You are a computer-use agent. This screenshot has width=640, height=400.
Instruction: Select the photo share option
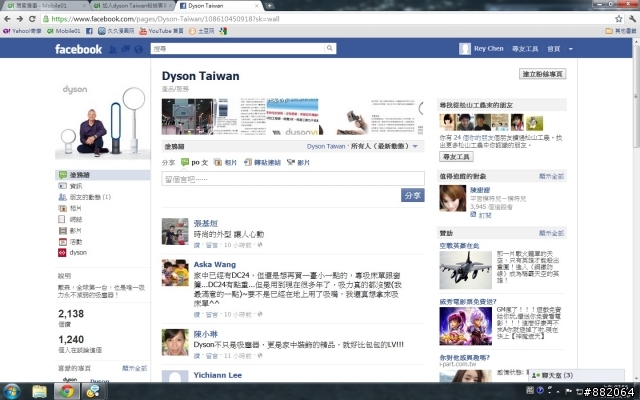pos(225,162)
